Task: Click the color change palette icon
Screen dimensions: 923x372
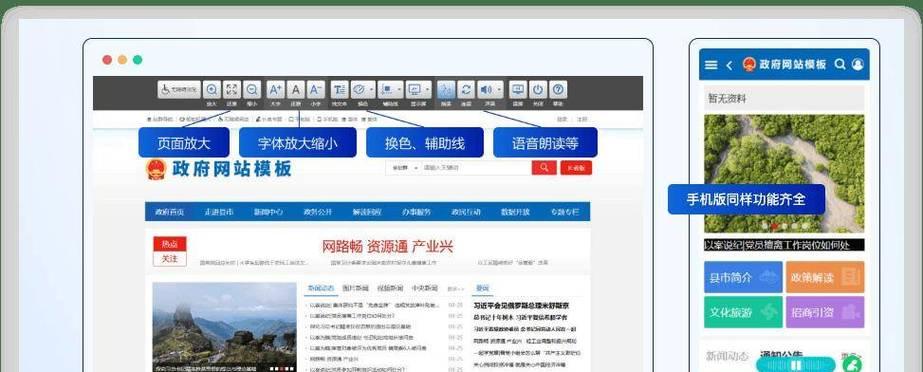Action: [x=359, y=89]
